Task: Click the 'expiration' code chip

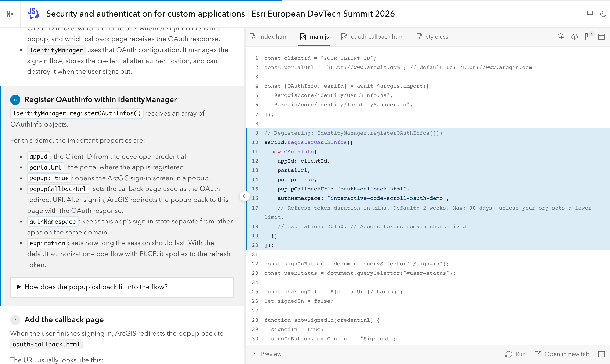Action: point(47,243)
